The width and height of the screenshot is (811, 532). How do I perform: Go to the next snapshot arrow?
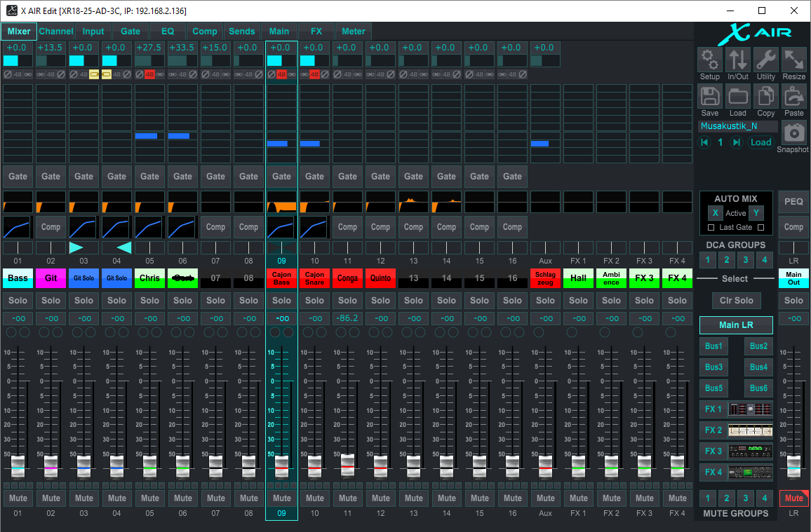pyautogui.click(x=736, y=142)
